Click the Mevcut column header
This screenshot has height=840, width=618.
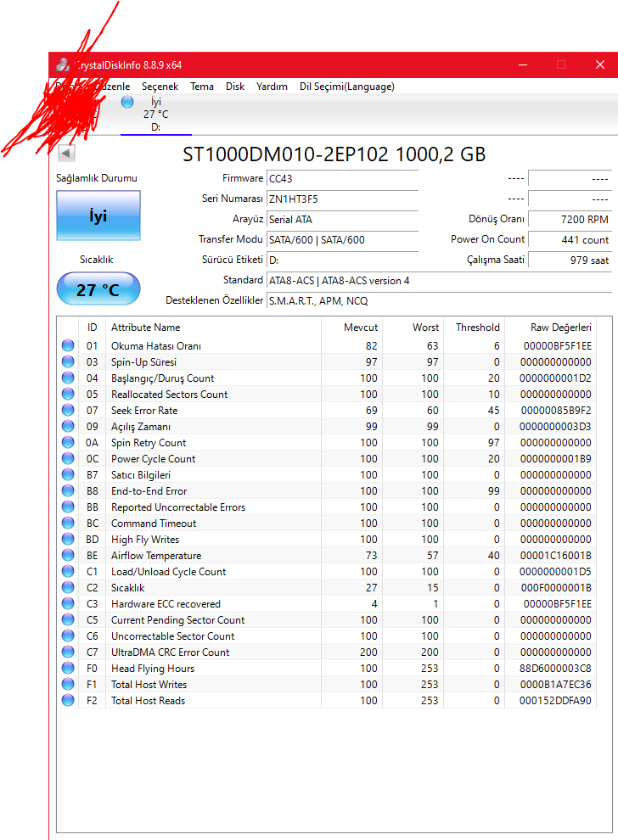tap(351, 328)
